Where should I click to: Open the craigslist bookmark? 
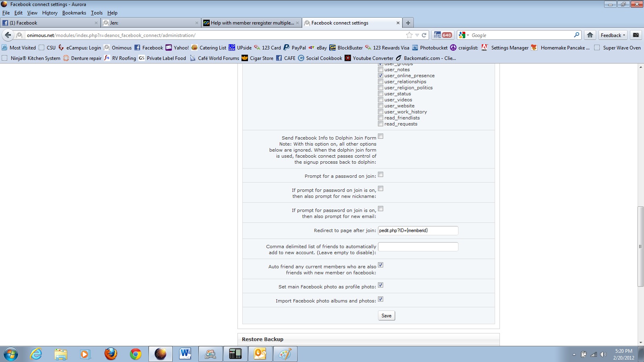[464, 47]
